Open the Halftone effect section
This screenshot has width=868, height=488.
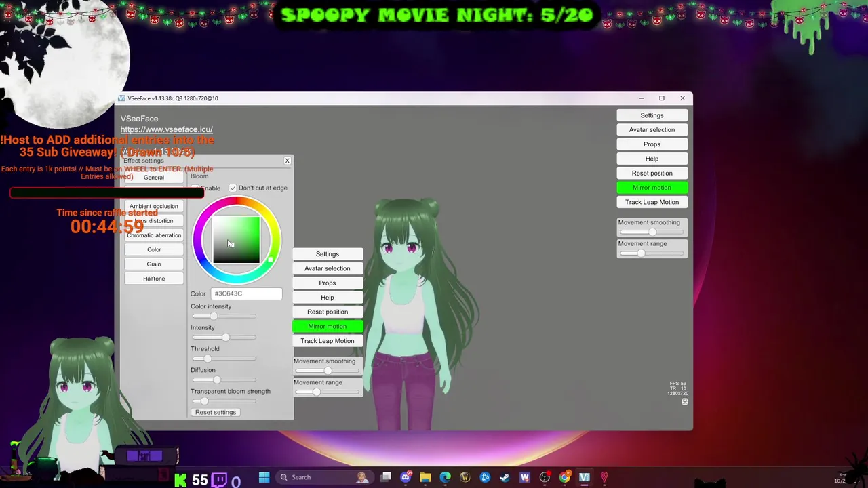click(154, 279)
